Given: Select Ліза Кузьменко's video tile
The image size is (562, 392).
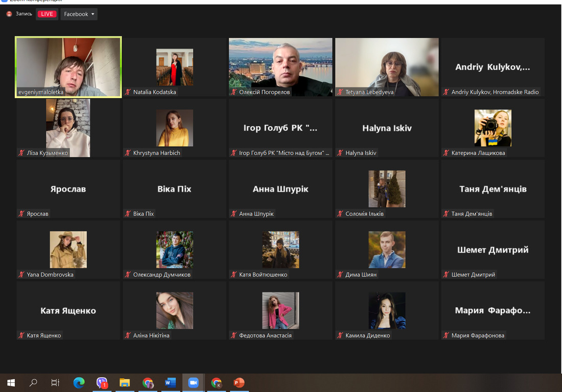Looking at the screenshot, I should tap(68, 128).
